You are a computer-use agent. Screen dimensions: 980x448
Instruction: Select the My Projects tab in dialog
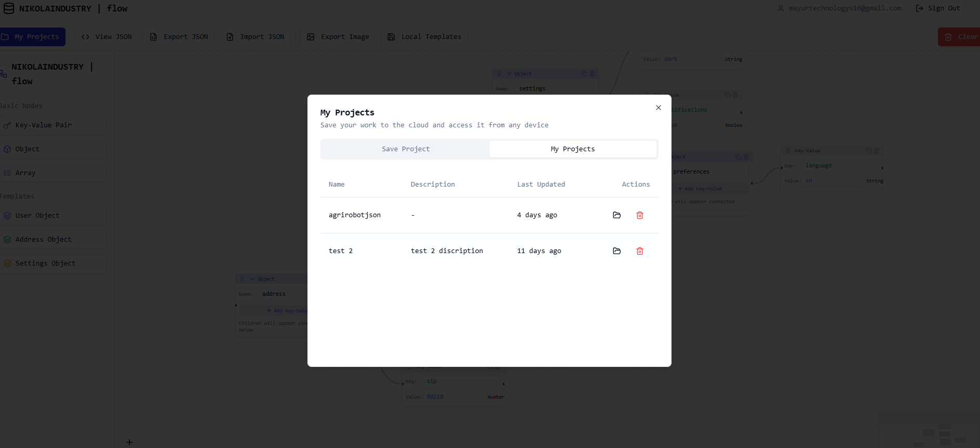[572, 149]
